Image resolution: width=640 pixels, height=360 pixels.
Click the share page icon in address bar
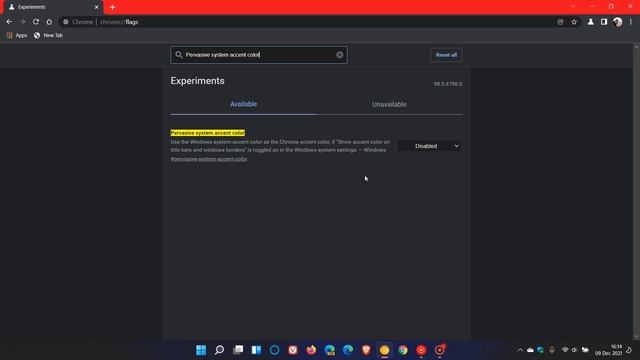[560, 22]
